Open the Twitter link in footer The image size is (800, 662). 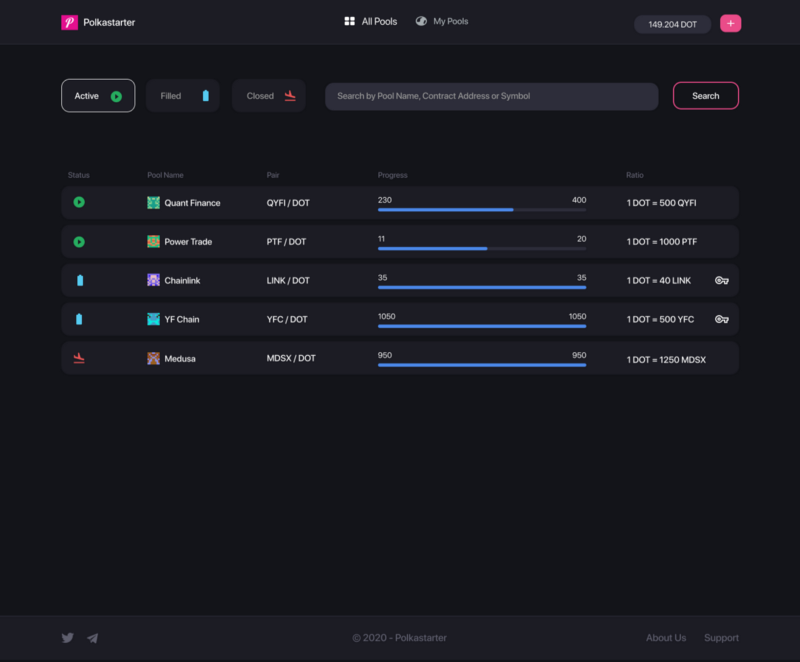[68, 638]
